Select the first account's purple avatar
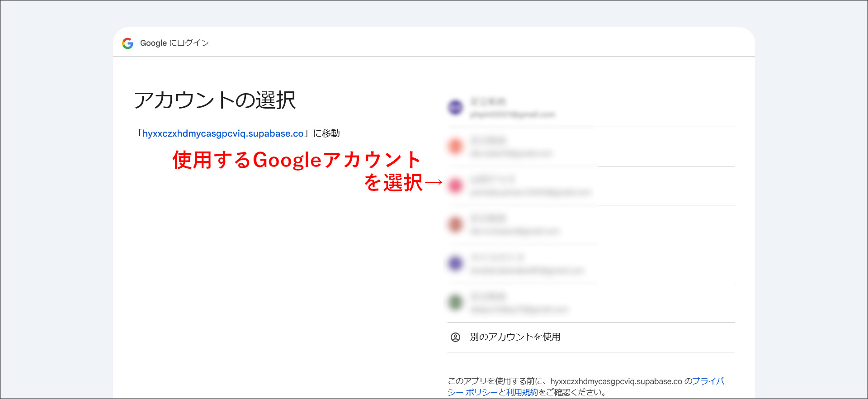Image resolution: width=868 pixels, height=399 pixels. [x=455, y=108]
